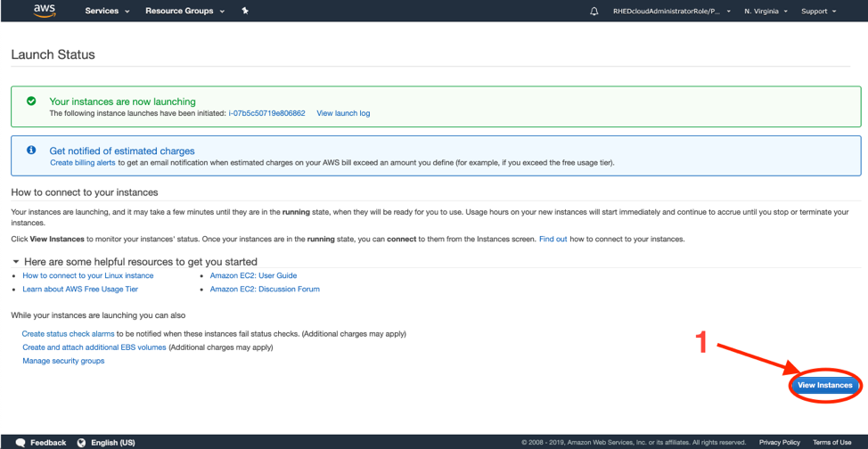
Task: Open the View launch log link
Action: tap(343, 113)
